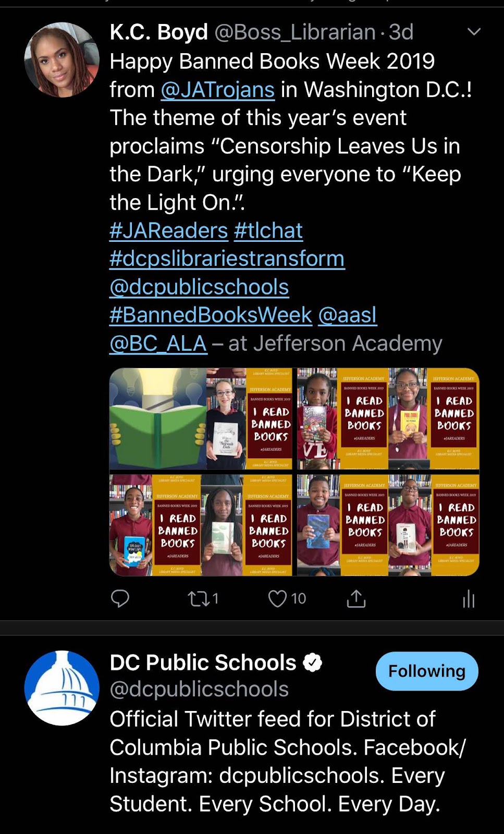The image size is (504, 834).
Task: Open the #BannedBooksWeek hashtag
Action: click(x=211, y=315)
